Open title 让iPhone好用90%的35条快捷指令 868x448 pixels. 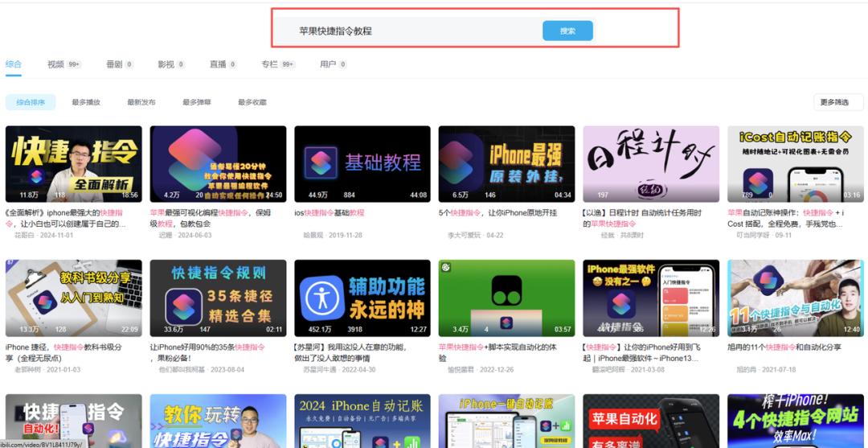coord(207,352)
